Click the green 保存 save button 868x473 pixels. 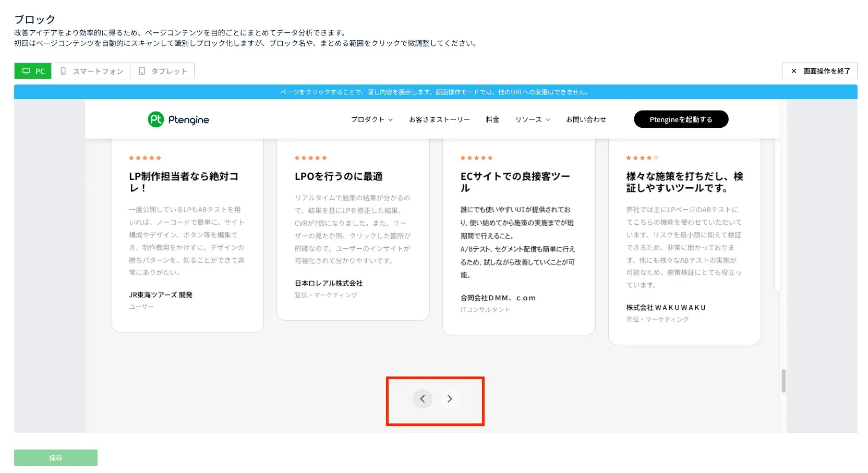click(56, 458)
